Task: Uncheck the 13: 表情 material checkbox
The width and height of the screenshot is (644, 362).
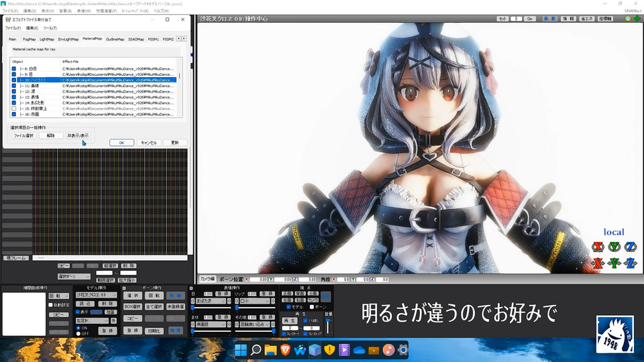Action: 14,97
